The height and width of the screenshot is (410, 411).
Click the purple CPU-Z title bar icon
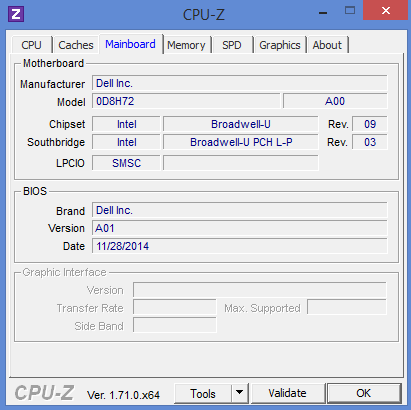[x=16, y=14]
